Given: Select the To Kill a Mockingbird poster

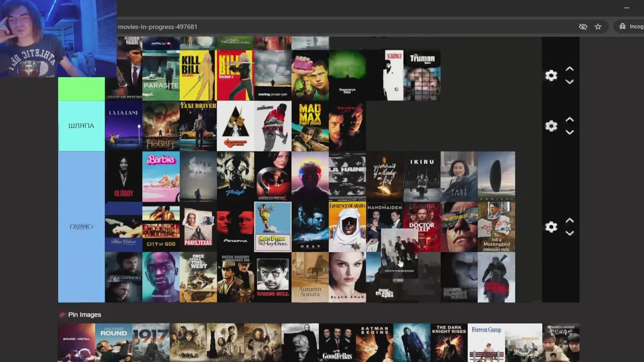Looking at the screenshot, I should [x=497, y=227].
